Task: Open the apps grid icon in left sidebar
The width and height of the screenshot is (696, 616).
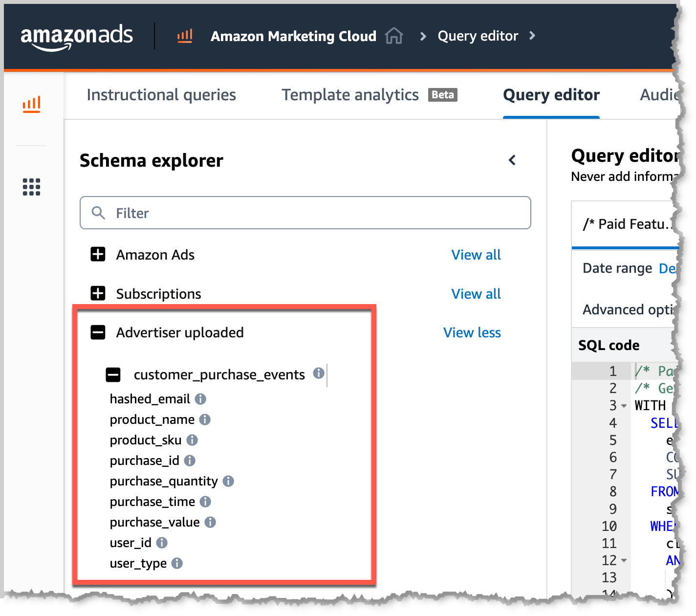Action: [x=31, y=187]
